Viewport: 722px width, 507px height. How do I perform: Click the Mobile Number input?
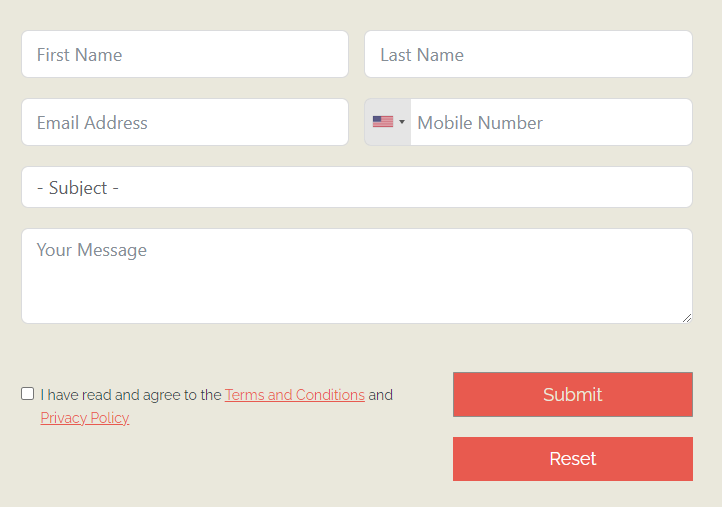551,122
